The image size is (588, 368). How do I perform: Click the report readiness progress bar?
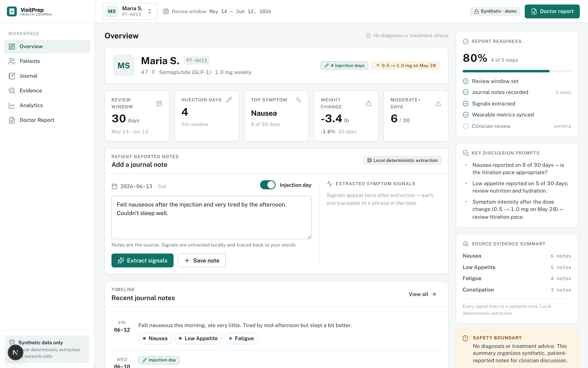click(x=517, y=71)
